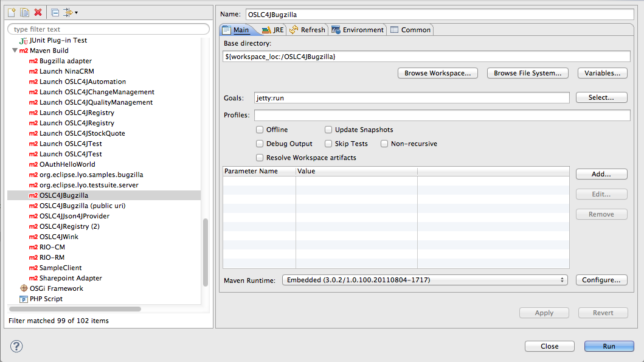
Task: Open the Maven Runtime dropdown
Action: pos(424,280)
